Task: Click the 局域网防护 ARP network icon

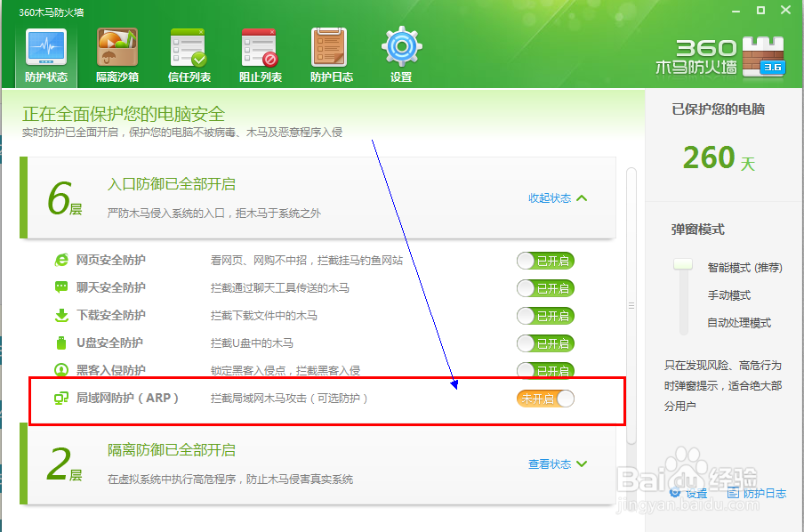Action: (x=61, y=398)
